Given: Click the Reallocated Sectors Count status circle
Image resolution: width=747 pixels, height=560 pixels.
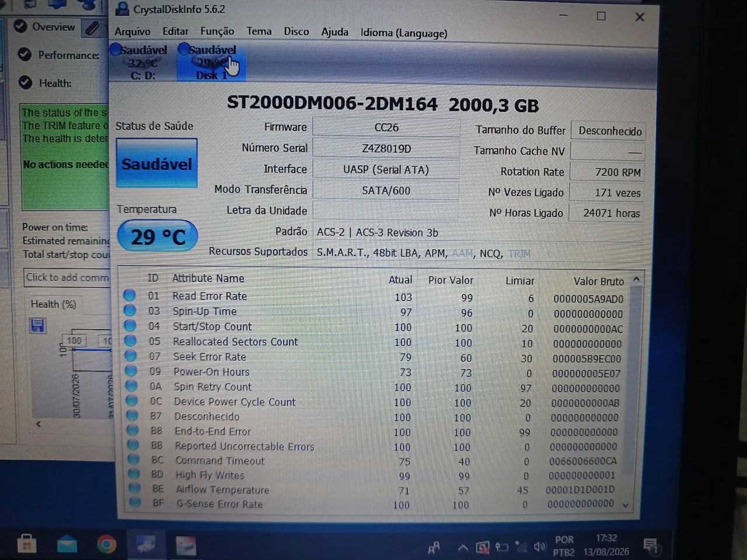Looking at the screenshot, I should (130, 341).
